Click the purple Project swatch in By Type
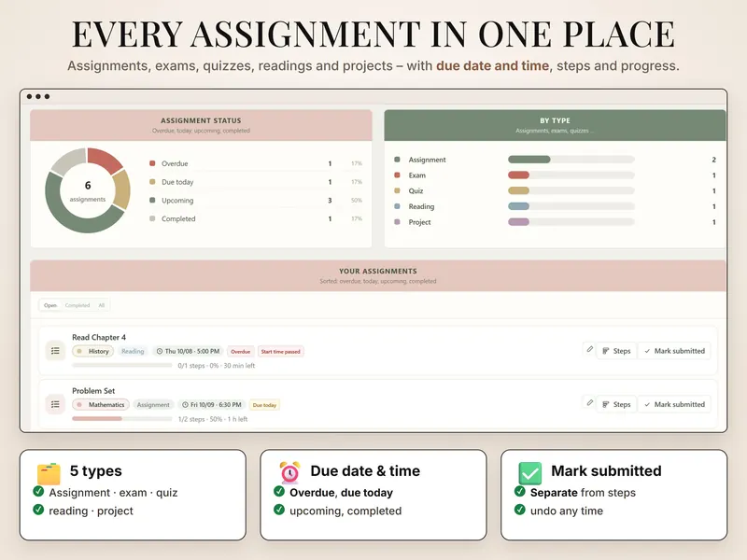Screen dimensions: 747x560 [398, 222]
